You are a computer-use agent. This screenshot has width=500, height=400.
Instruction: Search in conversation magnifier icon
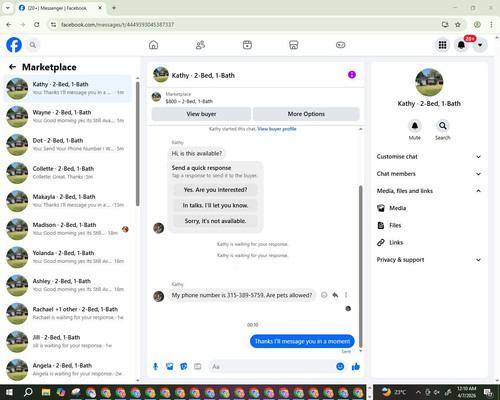(443, 126)
